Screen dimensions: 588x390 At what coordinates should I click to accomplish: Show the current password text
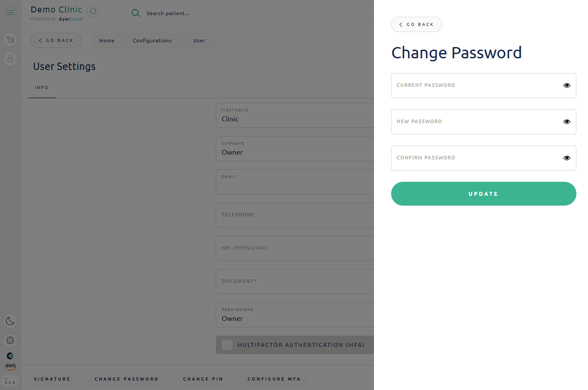(567, 86)
